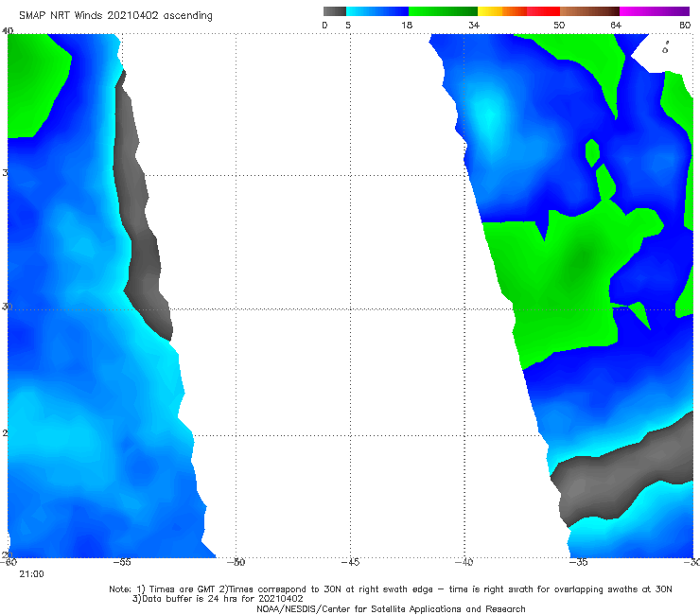Image resolution: width=700 pixels, height=615 pixels.
Task: Click the blue 5-18 segment of the color bar
Action: point(377,11)
